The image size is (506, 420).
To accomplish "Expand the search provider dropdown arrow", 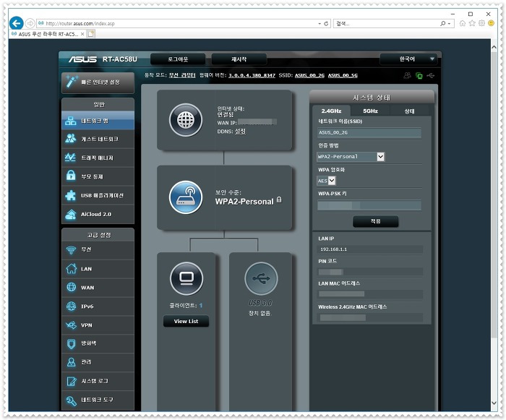I will pos(449,24).
